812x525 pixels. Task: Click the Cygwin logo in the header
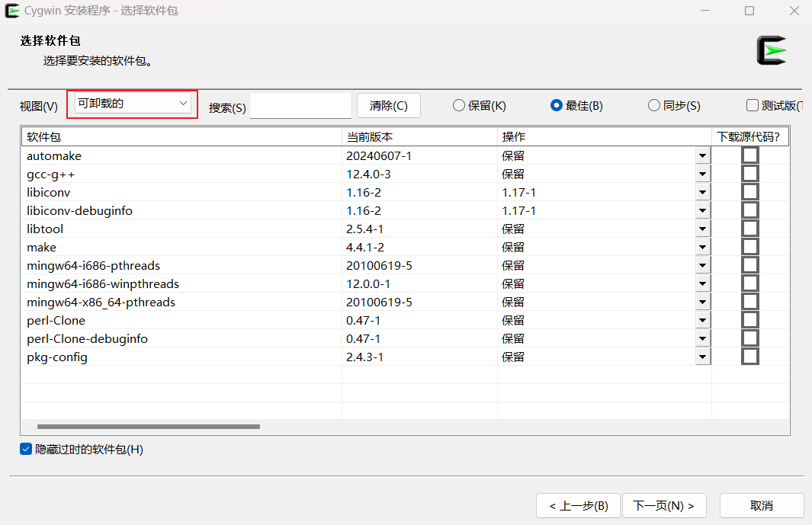coord(772,50)
